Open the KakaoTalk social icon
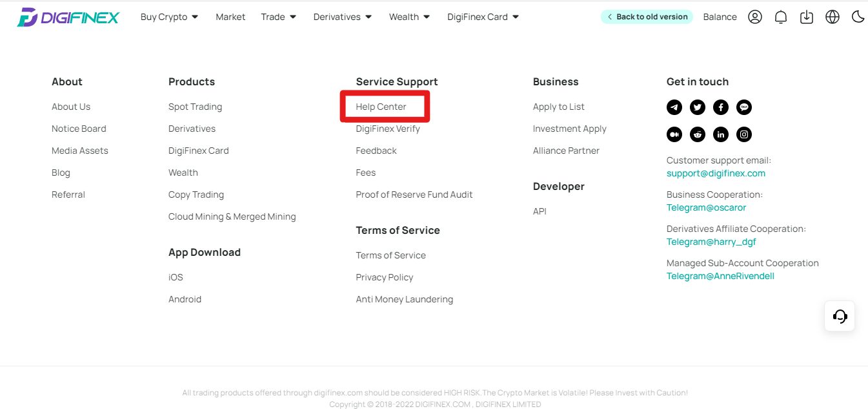Viewport: 868px width, 409px height. 744,107
